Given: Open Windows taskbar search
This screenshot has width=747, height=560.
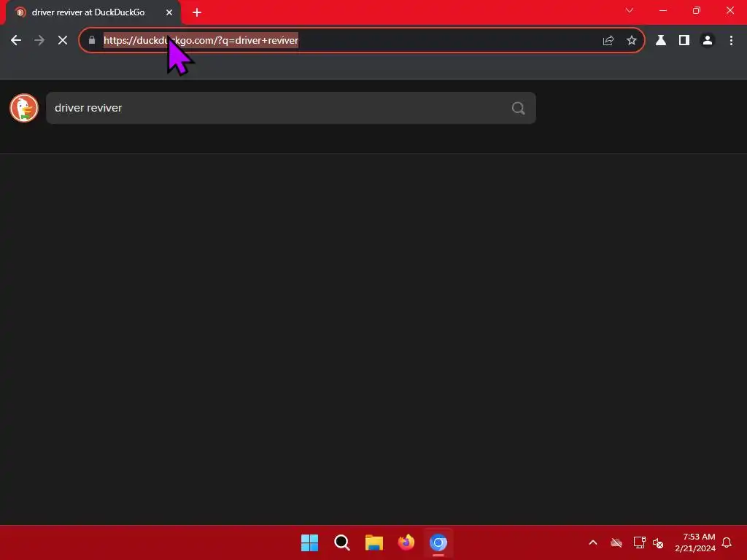Looking at the screenshot, I should (342, 542).
